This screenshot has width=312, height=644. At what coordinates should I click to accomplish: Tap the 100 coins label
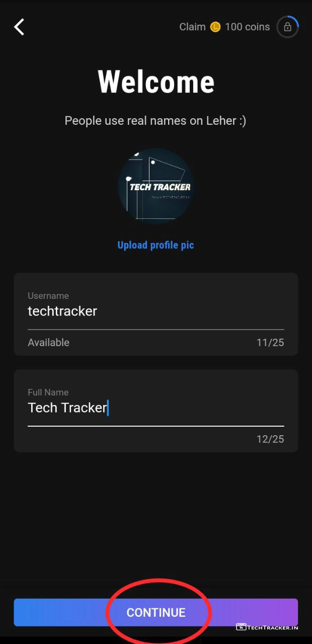click(247, 27)
